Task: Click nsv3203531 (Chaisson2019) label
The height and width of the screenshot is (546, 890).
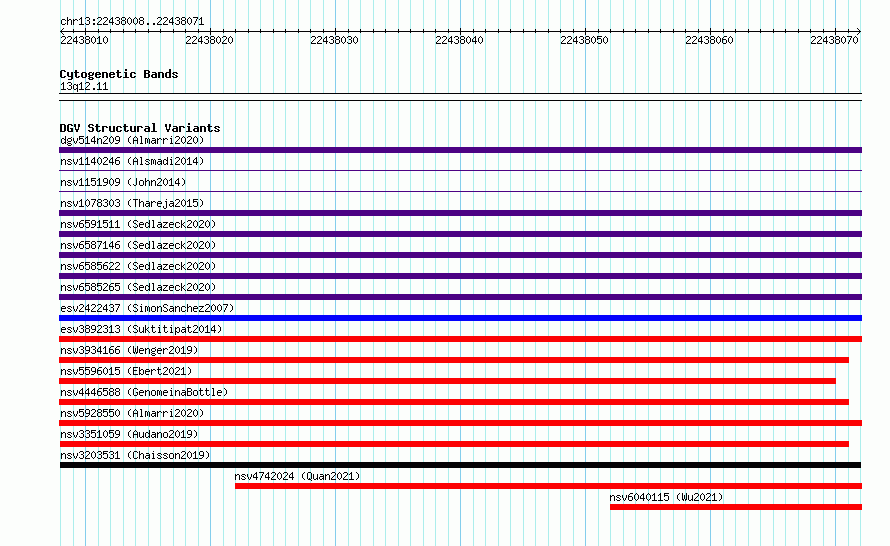Action: click(135, 455)
